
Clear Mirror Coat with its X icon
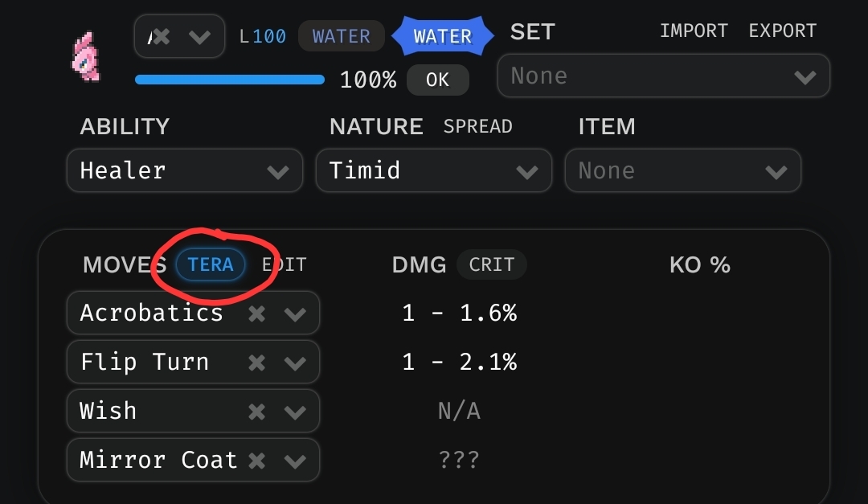(x=256, y=461)
